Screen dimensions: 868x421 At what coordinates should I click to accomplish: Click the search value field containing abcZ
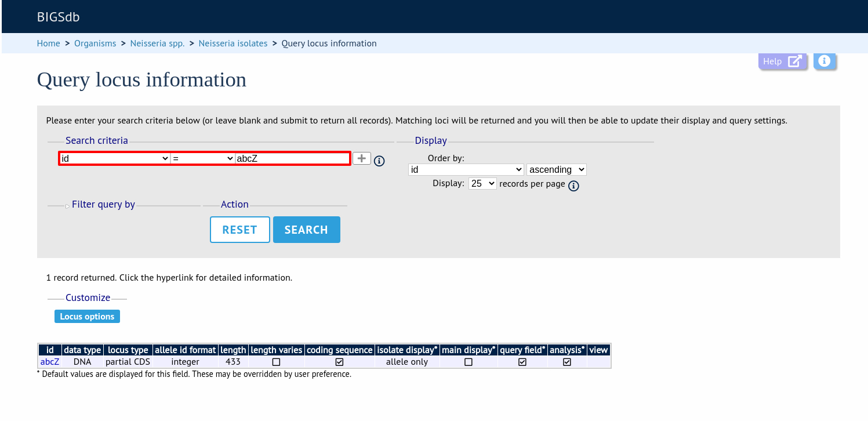pos(292,158)
